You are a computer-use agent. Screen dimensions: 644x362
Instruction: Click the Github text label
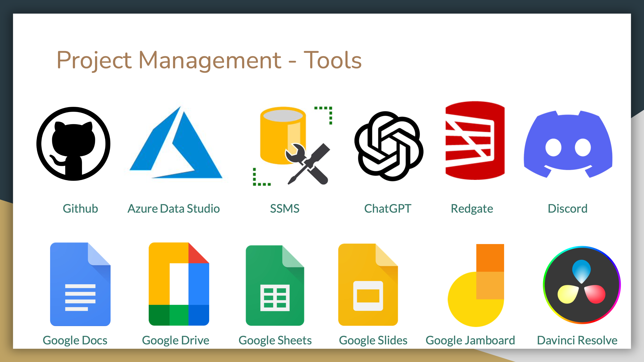[x=80, y=209]
